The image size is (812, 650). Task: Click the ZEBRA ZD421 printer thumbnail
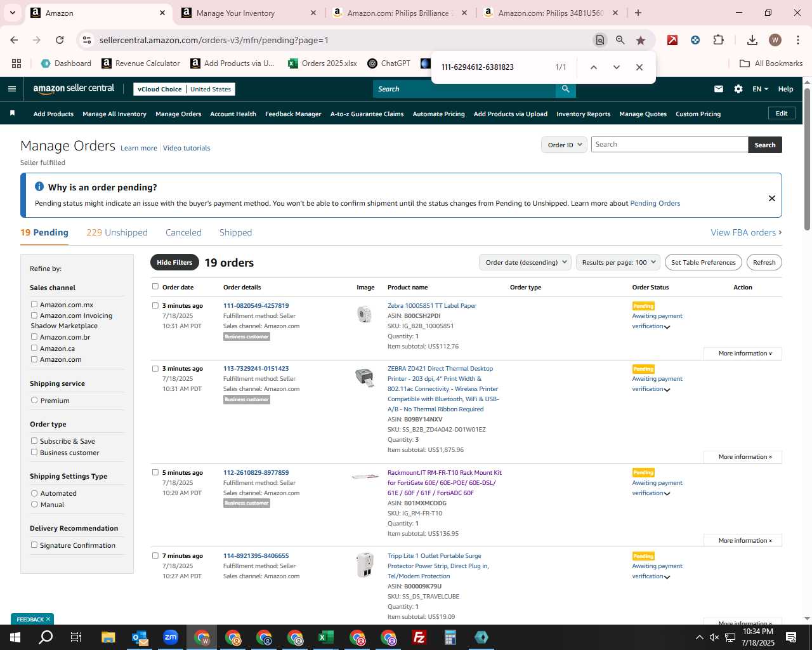coord(364,377)
